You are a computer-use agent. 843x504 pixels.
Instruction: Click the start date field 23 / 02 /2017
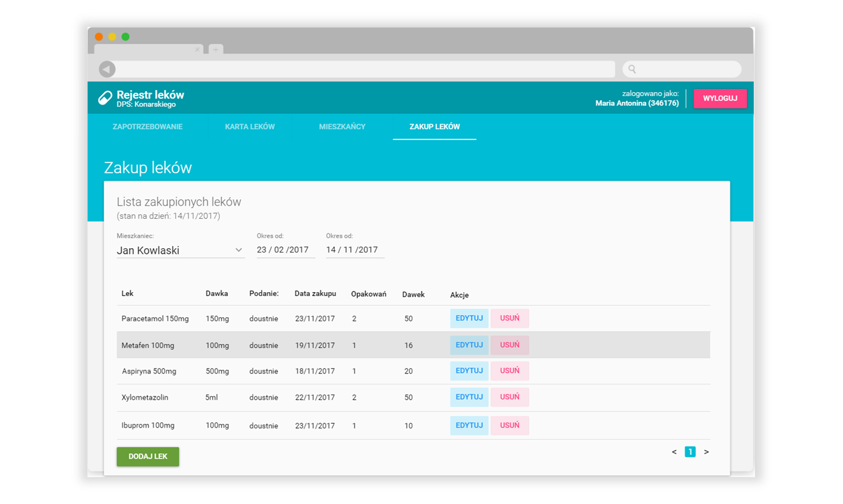(286, 250)
